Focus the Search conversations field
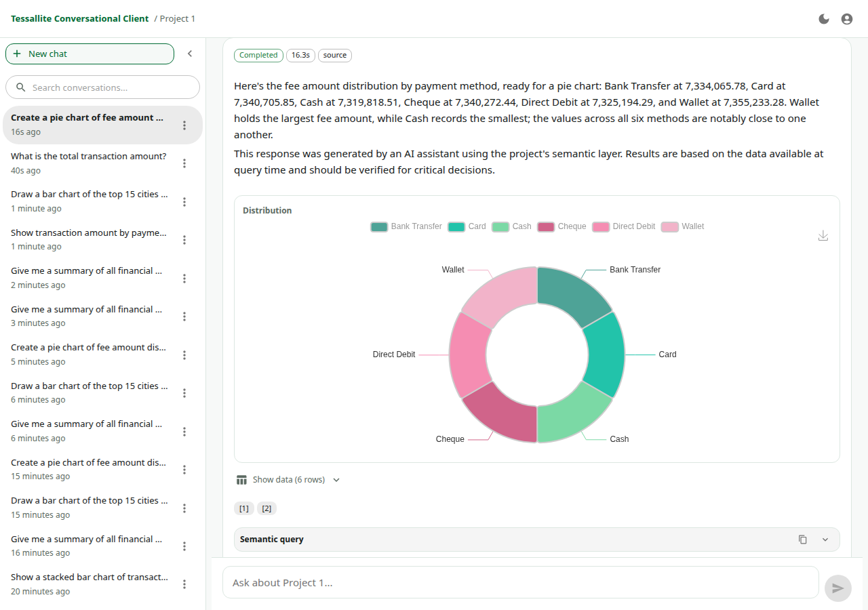Screen dimensions: 868x610 pyautogui.click(x=102, y=87)
